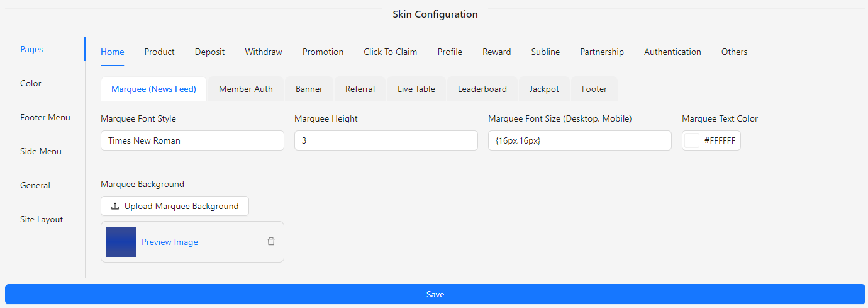The image size is (868, 308).
Task: Select the Click To Claim tab
Action: (390, 52)
